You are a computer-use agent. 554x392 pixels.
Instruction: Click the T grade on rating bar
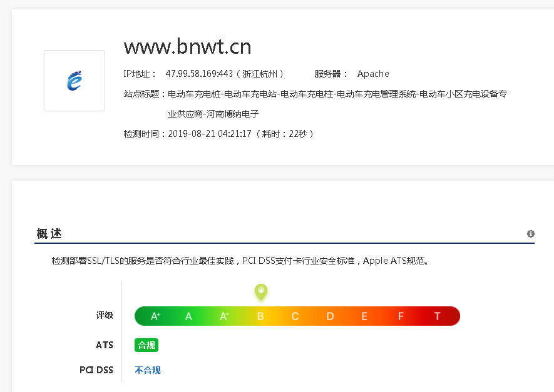click(x=437, y=316)
